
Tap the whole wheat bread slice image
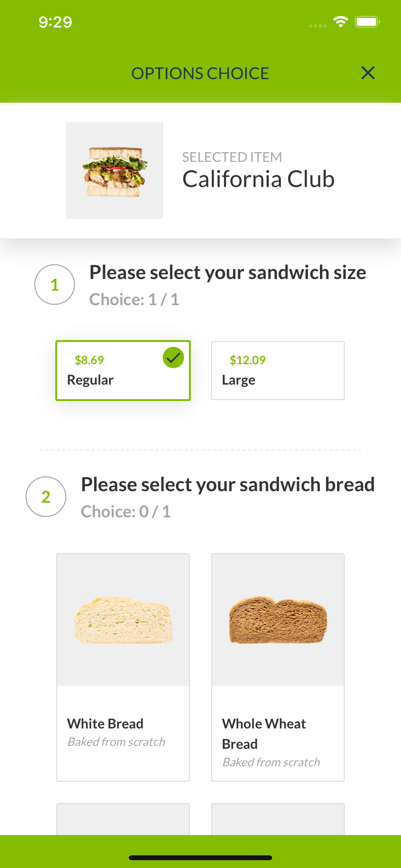coord(278,620)
